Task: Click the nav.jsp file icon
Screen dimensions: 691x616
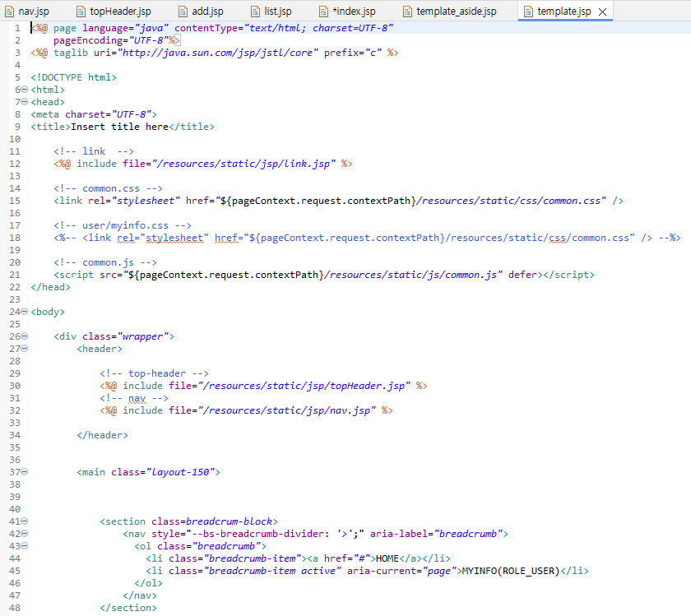Action: click(x=9, y=12)
